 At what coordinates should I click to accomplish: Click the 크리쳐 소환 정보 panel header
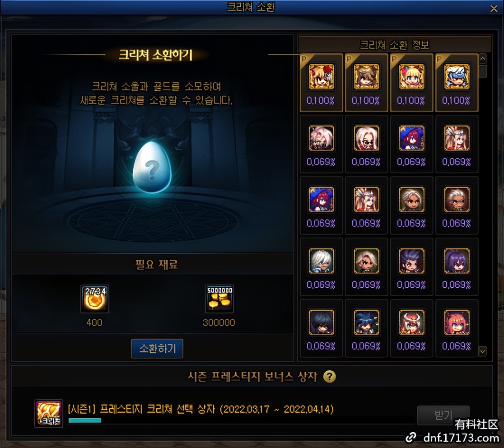click(x=394, y=45)
